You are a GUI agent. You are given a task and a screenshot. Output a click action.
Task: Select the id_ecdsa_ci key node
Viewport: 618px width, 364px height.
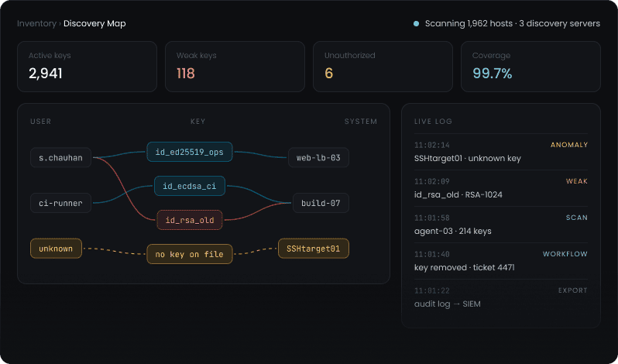point(190,186)
